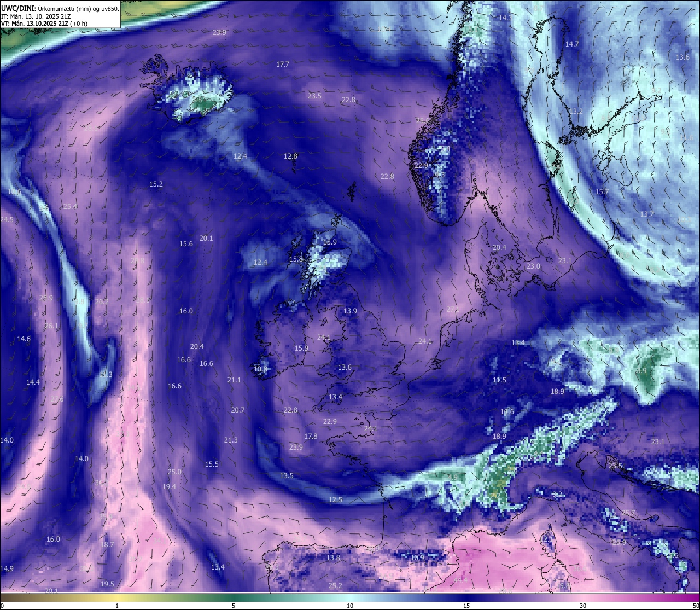Screen dimensions: 700x610
Task: Click the 10.9 value over the Pyrenees
Action: point(417,557)
